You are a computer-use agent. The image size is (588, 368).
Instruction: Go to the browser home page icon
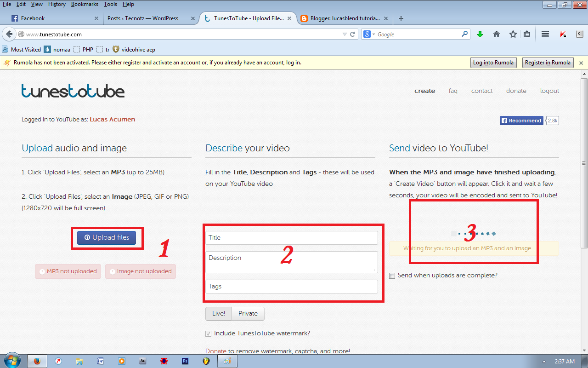coord(497,34)
